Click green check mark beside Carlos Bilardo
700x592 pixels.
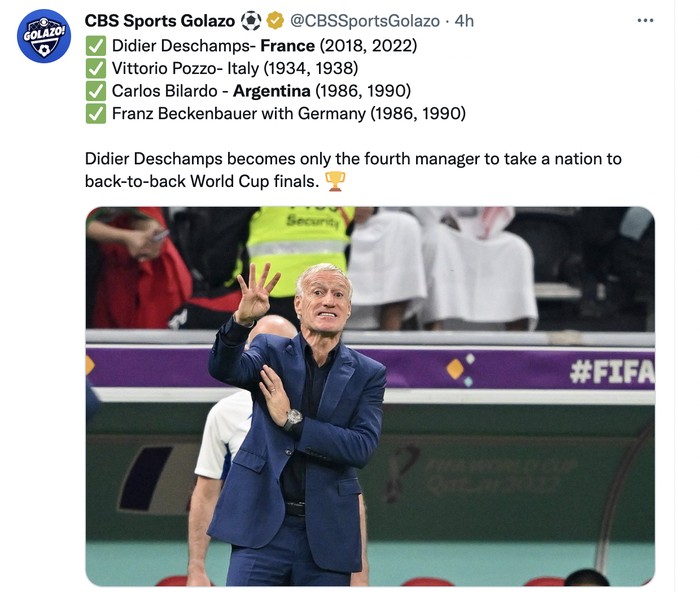pos(95,91)
